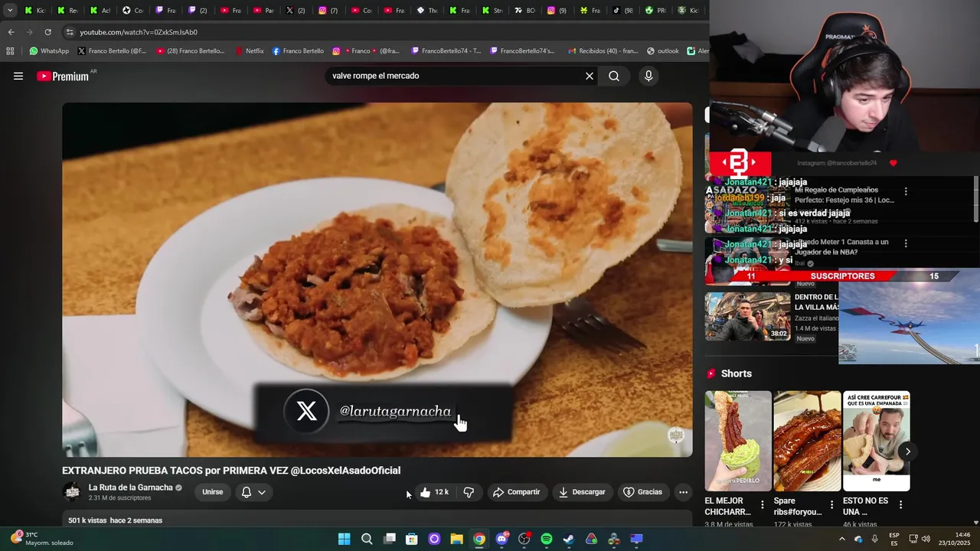
Task: Open Steam from the taskbar
Action: [568, 539]
